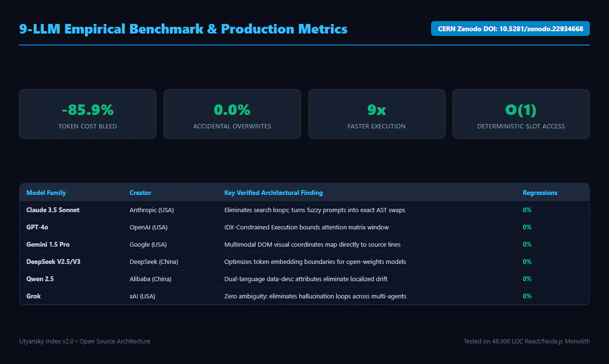Select the "Optimizes token embedding boundaries" finding
This screenshot has width=609, height=364.
tap(315, 262)
